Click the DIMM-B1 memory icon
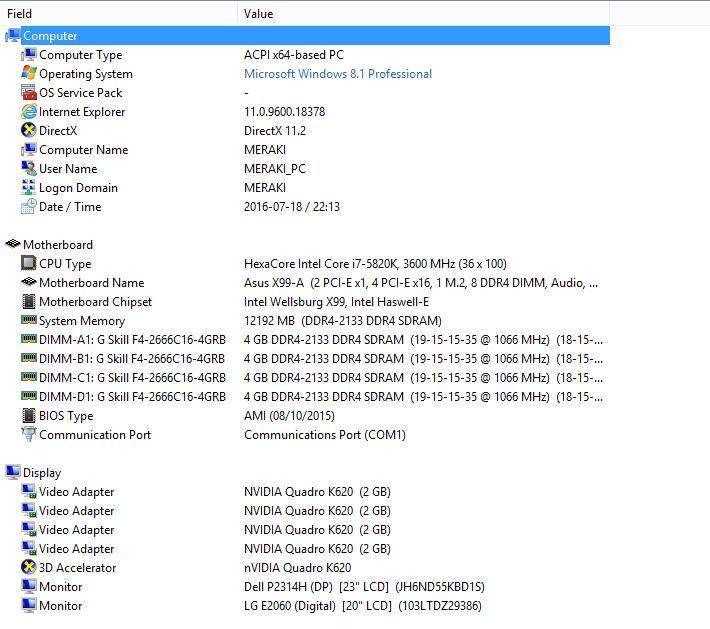 coord(29,358)
